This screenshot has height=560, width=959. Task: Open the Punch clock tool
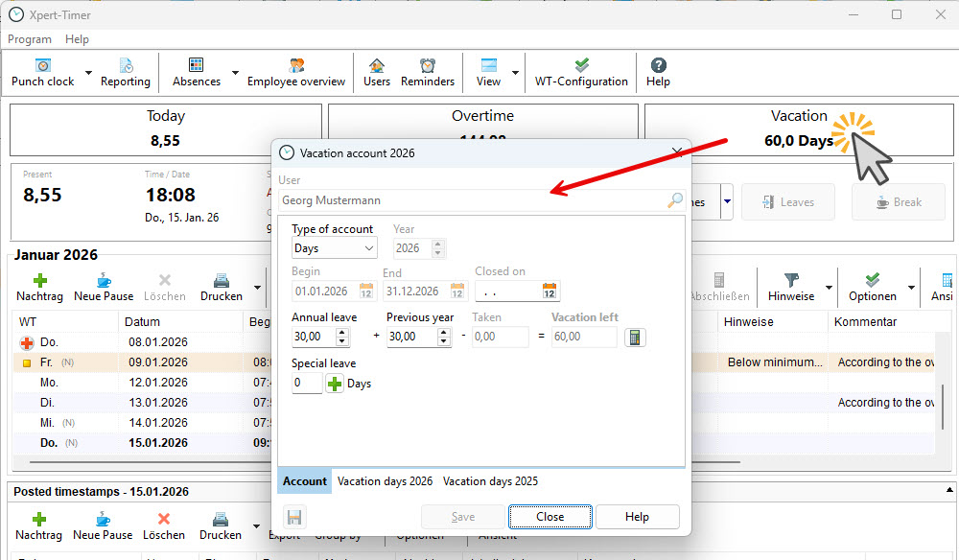(x=42, y=73)
